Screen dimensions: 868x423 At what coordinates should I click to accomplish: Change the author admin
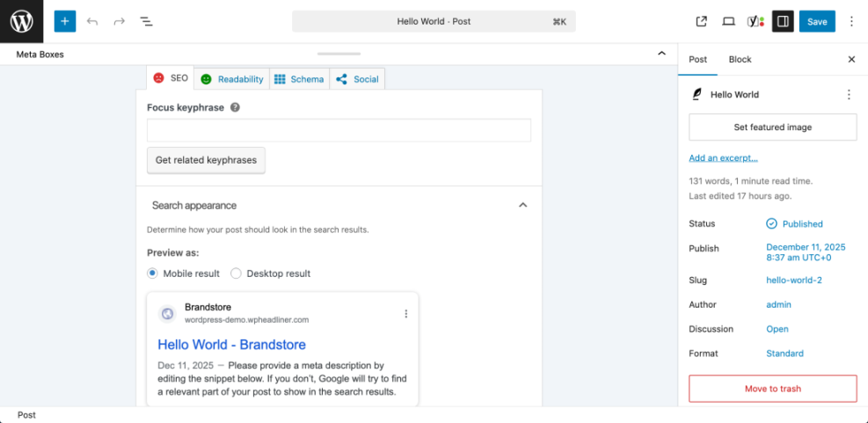click(x=778, y=304)
